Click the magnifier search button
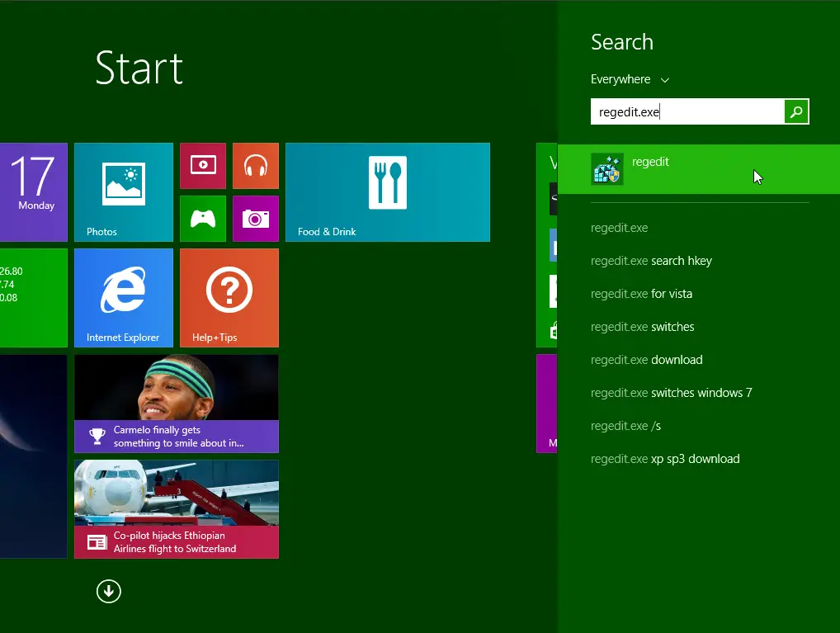840x633 pixels. 796,111
